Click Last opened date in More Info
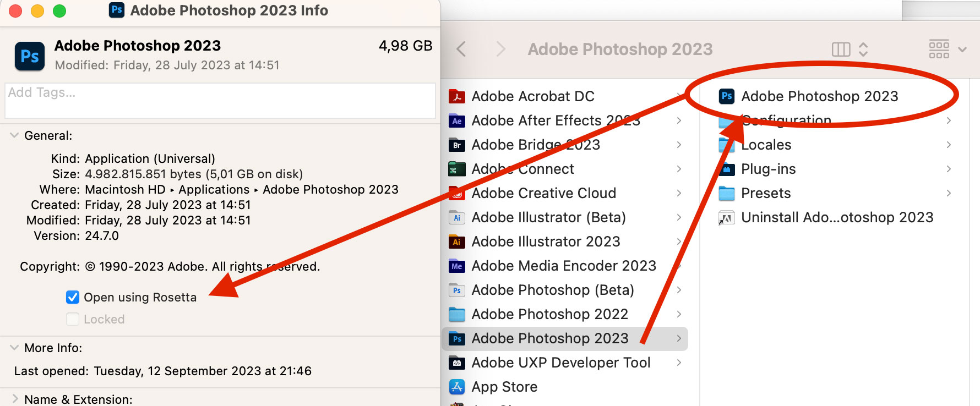 point(203,371)
